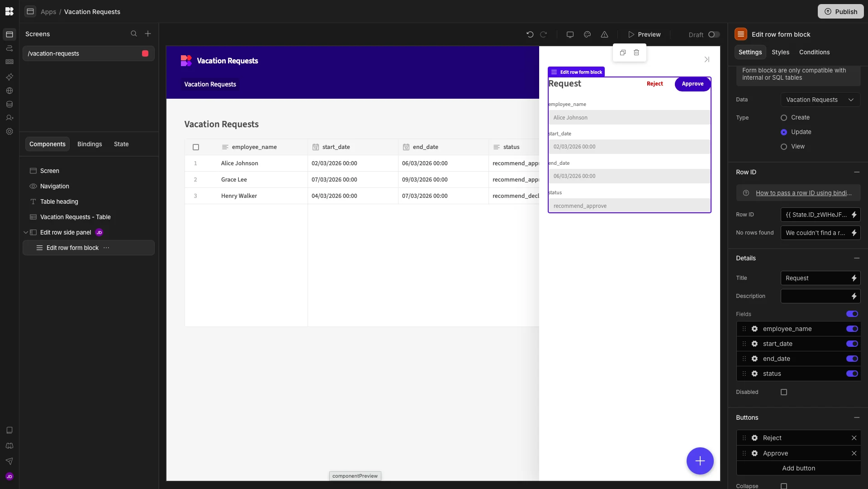Toggle all Fields master switch
868x489 pixels.
pyautogui.click(x=852, y=314)
